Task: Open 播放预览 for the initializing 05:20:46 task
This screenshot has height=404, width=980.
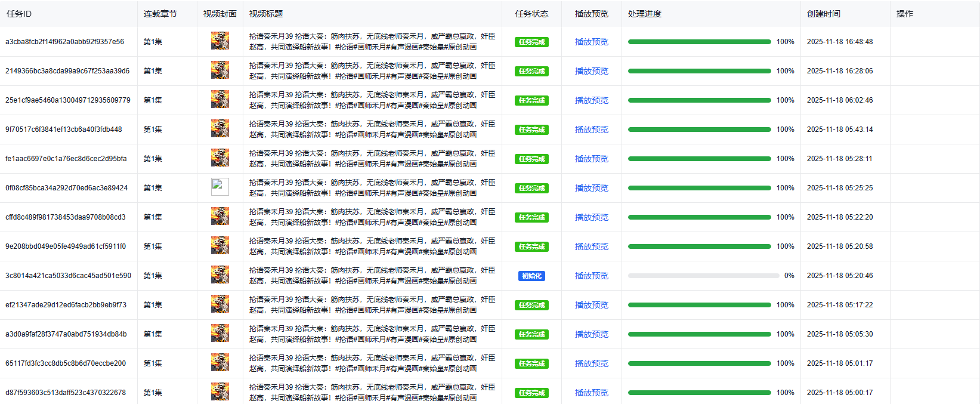Action: coord(591,276)
